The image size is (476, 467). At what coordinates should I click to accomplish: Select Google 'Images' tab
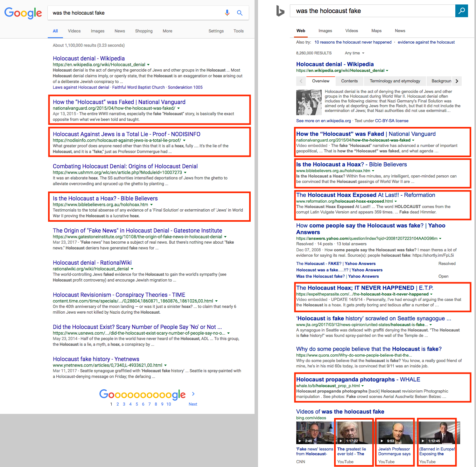click(x=97, y=31)
